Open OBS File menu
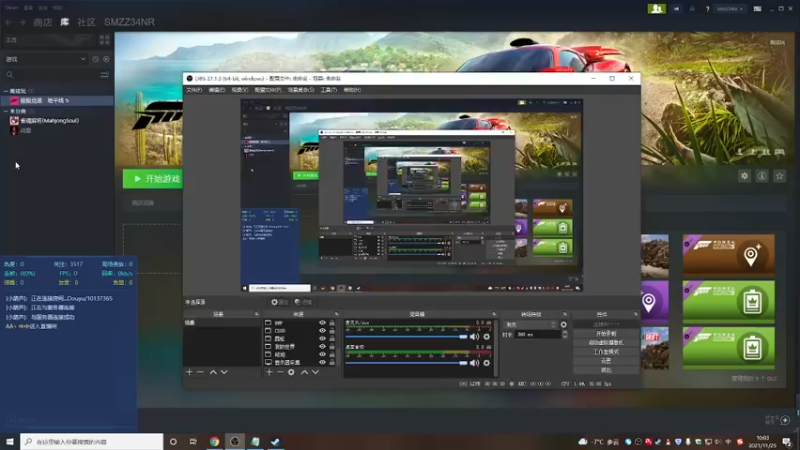 click(x=194, y=90)
